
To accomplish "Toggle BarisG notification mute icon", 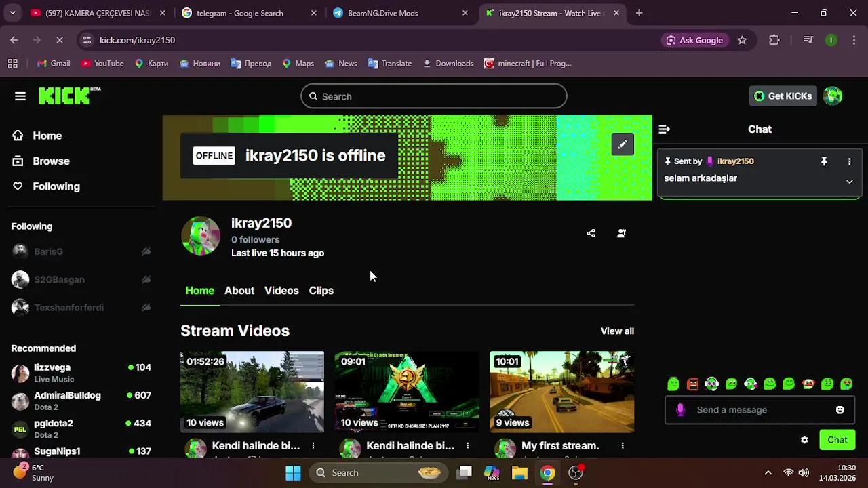I will click(146, 251).
